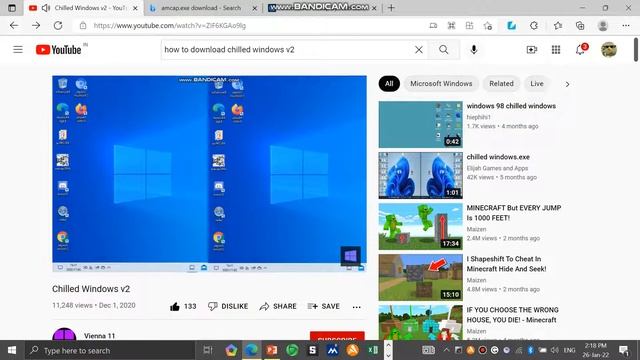640x360 pixels.
Task: Open Action Center notifications
Action: pos(624,350)
